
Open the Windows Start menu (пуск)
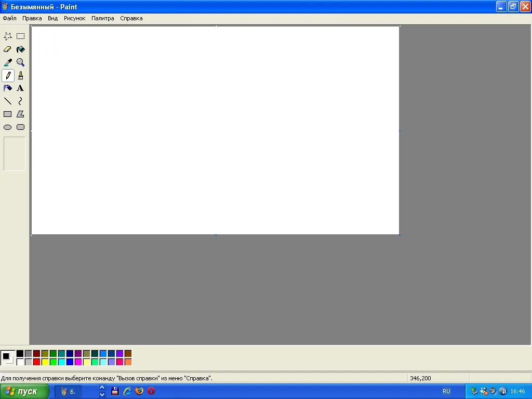pyautogui.click(x=24, y=392)
